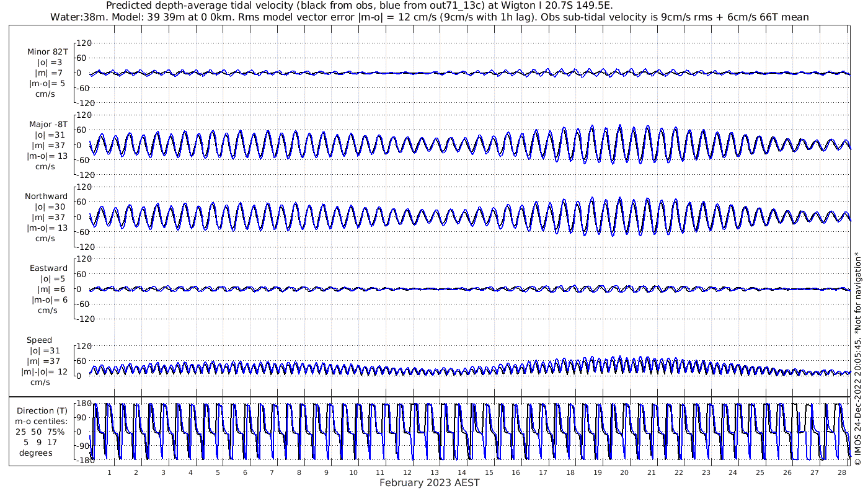Click day 26 on the time axis
Image resolution: width=868 pixels, height=496 pixels.
tap(787, 472)
